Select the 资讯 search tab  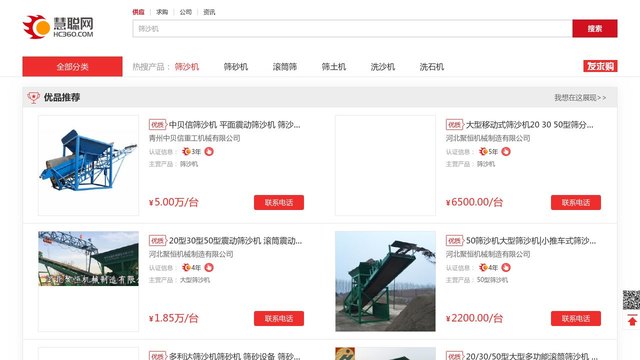click(x=209, y=12)
